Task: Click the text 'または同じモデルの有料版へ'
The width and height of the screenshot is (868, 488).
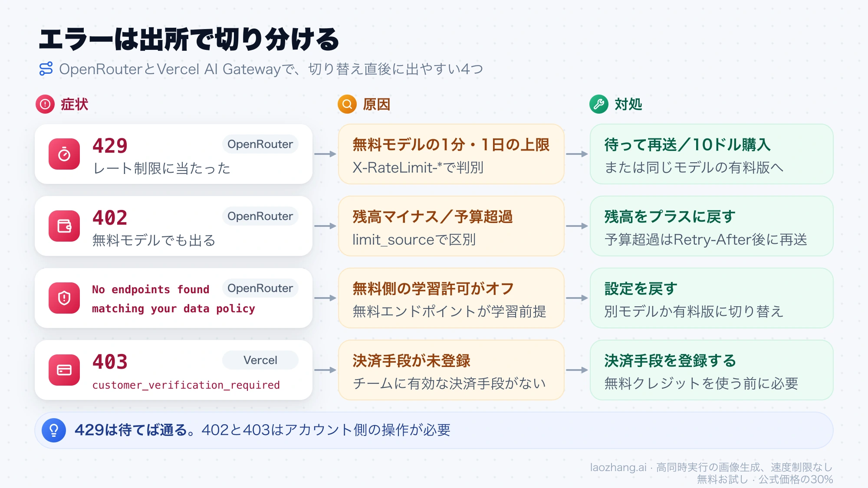Action: click(694, 167)
